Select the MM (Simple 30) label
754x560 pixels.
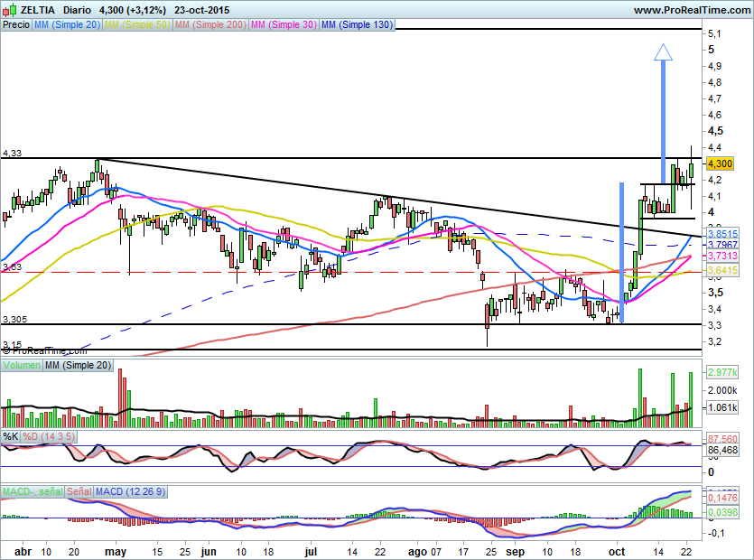click(x=284, y=24)
